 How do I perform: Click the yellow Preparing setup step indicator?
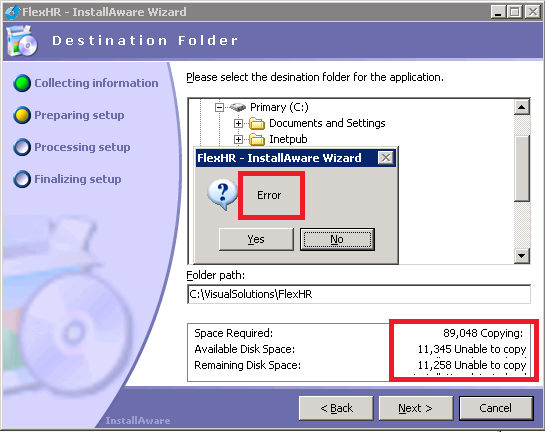tap(22, 115)
